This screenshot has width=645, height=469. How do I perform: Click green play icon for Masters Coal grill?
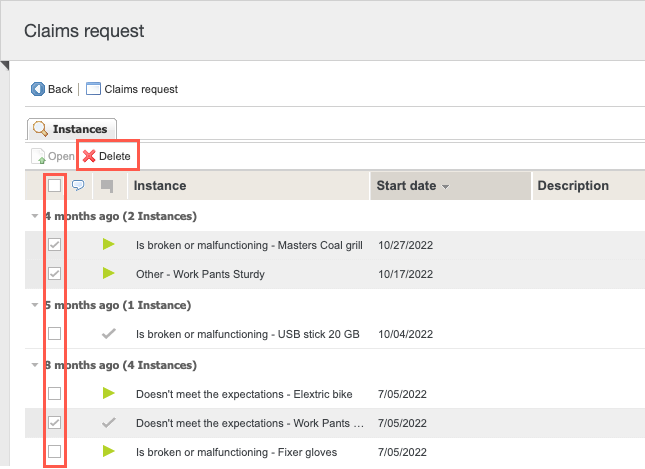(x=109, y=244)
